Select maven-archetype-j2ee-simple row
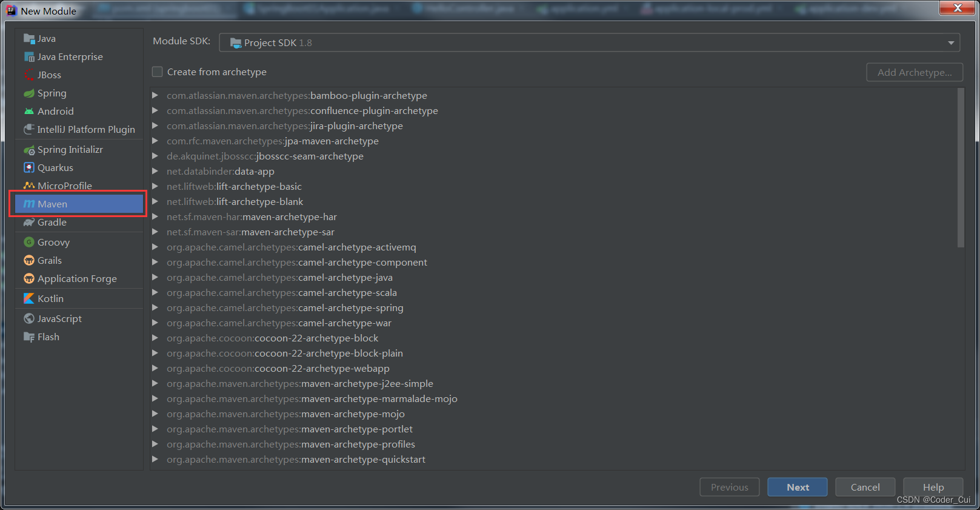This screenshot has height=510, width=980. click(x=554, y=384)
